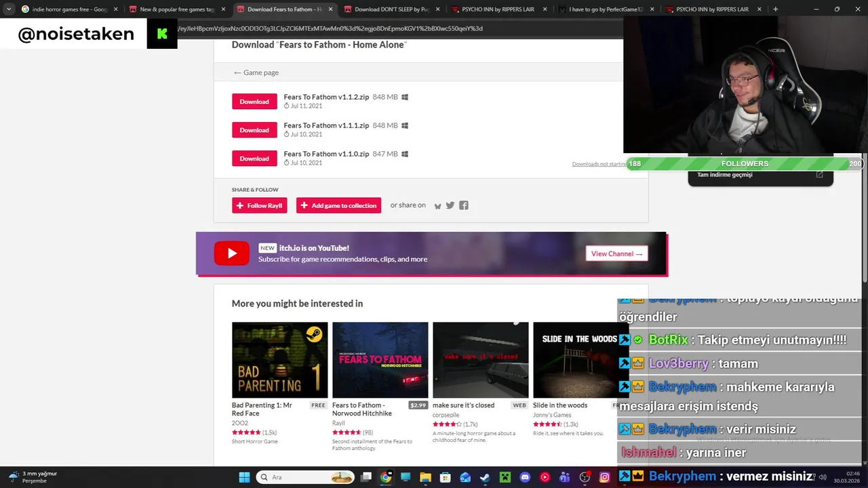This screenshot has width=868, height=488.
Task: Download Fears To Fathom v1.1.2.zip
Action: point(254,102)
